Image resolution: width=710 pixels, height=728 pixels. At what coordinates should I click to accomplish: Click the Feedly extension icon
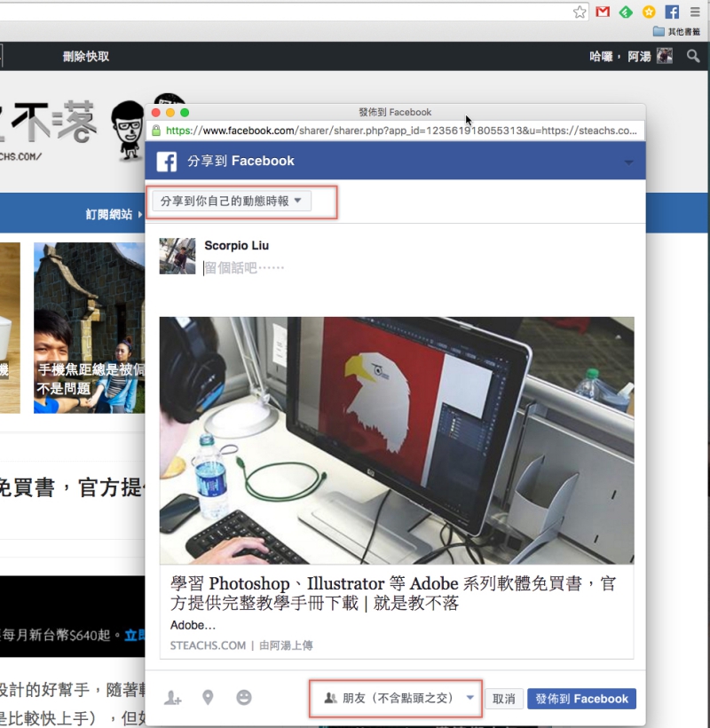tap(625, 12)
